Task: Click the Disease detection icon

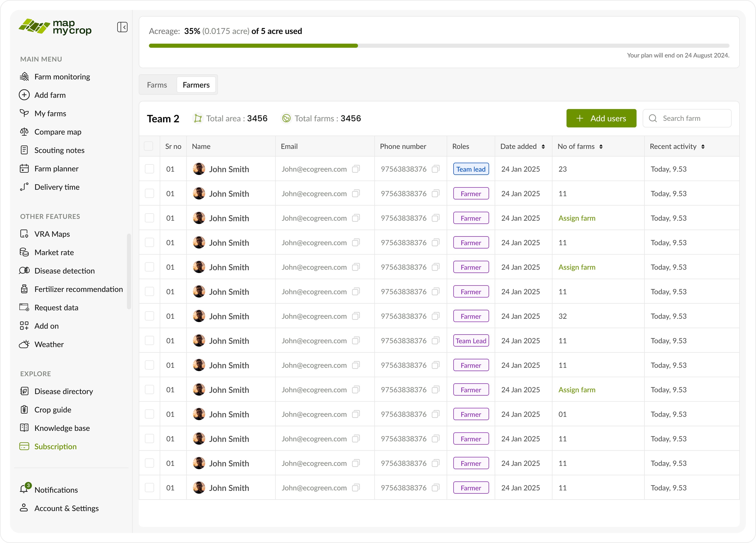Action: coord(24,271)
